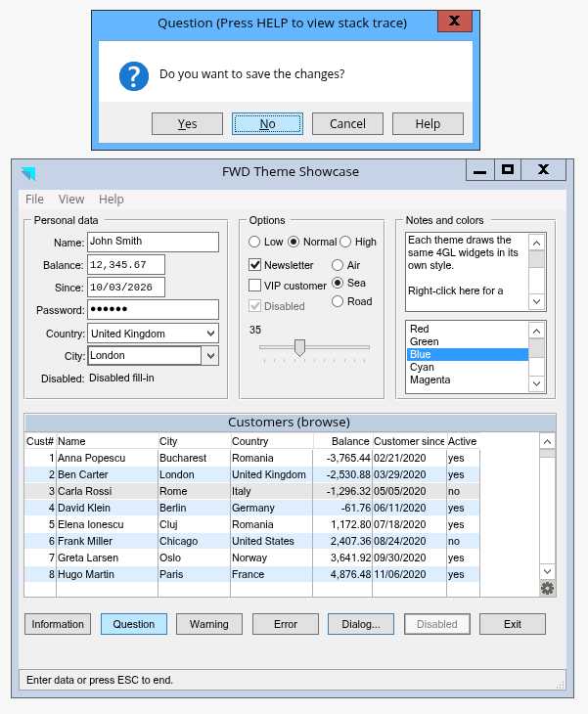Select Blue in the color list
This screenshot has height=714, width=588.
(468, 354)
